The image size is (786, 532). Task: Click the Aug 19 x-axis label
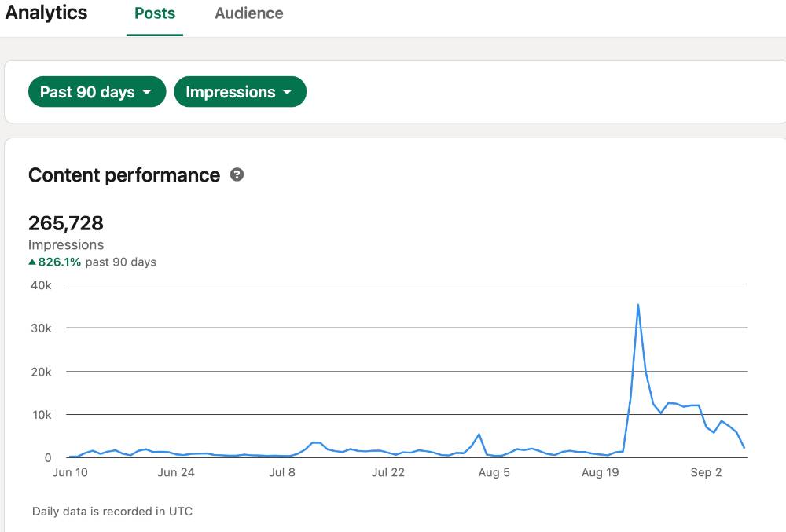click(602, 472)
